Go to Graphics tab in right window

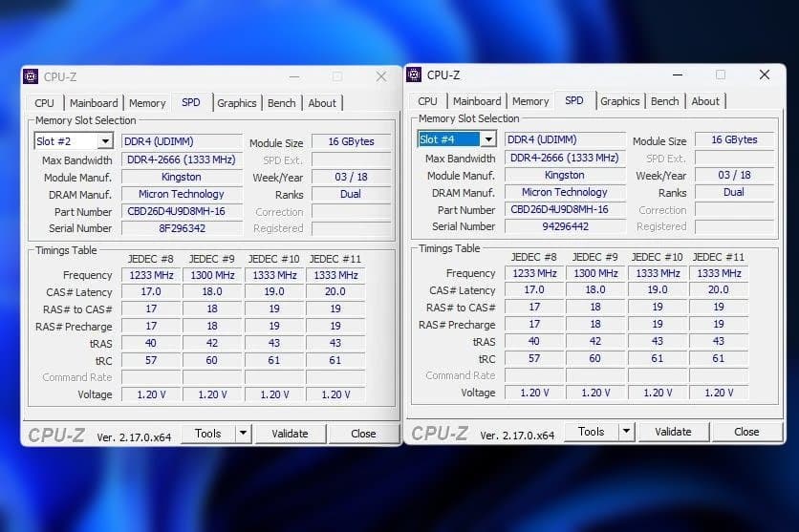pos(619,101)
